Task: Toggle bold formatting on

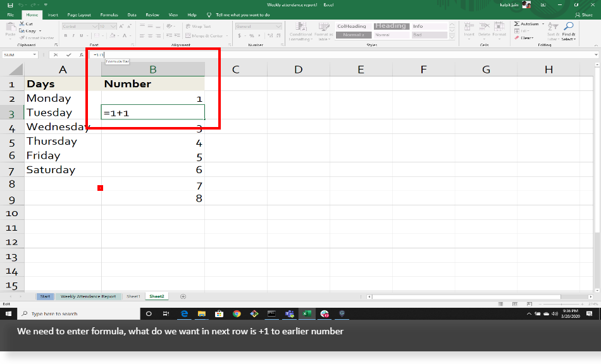Action: [x=66, y=35]
